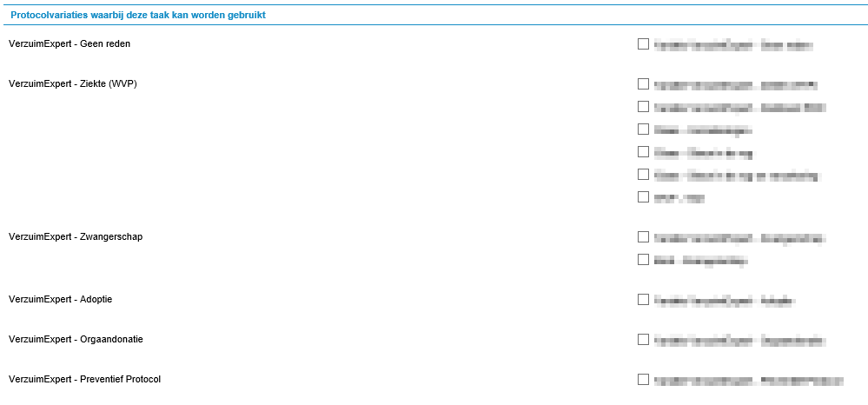Enable the first checkbox for Ziekte (WVP)
This screenshot has width=868, height=405.
click(643, 84)
